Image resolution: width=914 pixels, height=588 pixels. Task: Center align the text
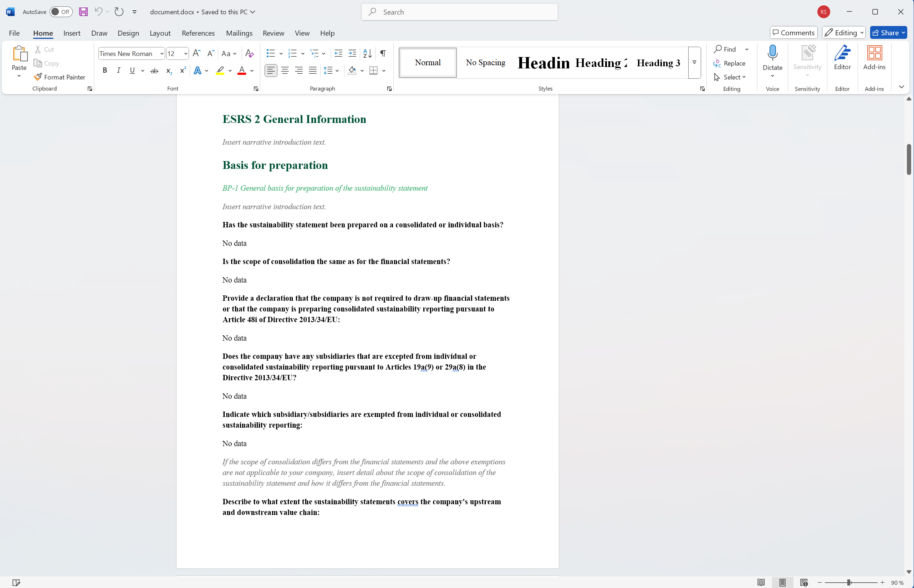point(285,71)
